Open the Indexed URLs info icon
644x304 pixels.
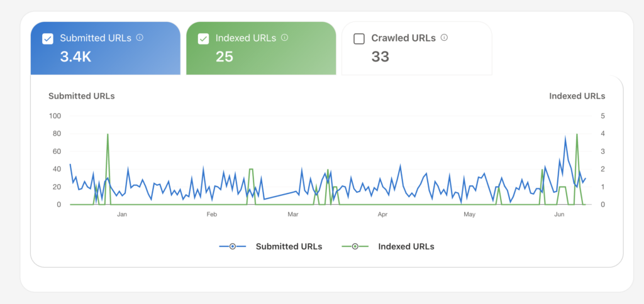point(285,37)
